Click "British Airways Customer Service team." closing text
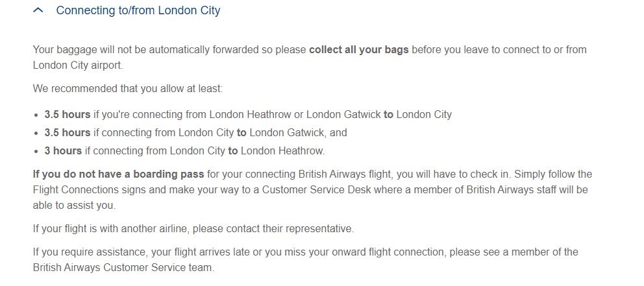The width and height of the screenshot is (644, 286). 123,268
